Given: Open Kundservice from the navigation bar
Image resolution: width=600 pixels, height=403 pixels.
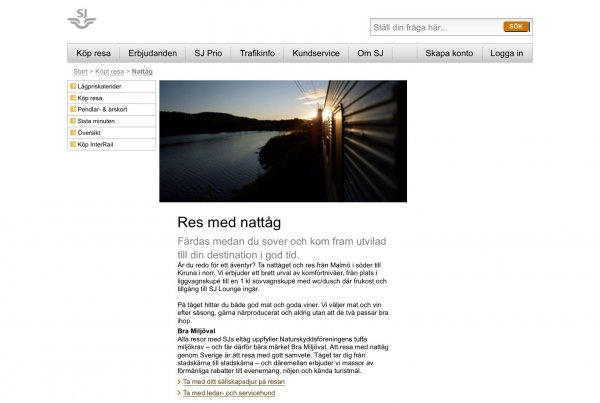Looking at the screenshot, I should click(x=316, y=53).
